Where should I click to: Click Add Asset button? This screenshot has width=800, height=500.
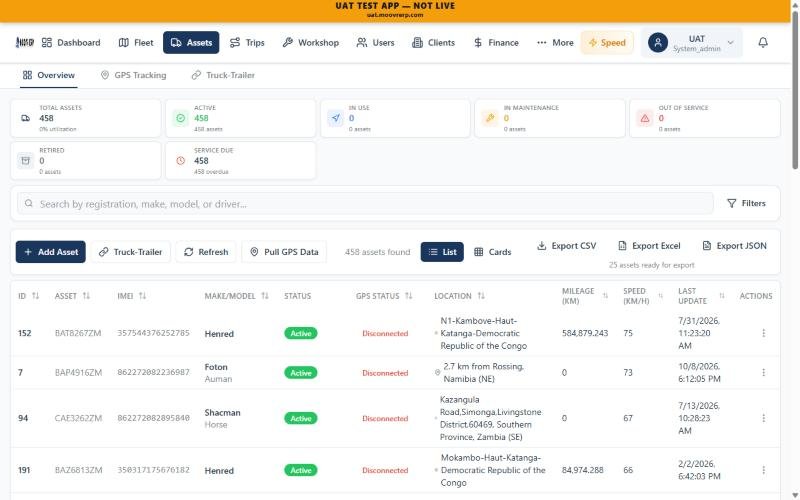click(x=51, y=252)
